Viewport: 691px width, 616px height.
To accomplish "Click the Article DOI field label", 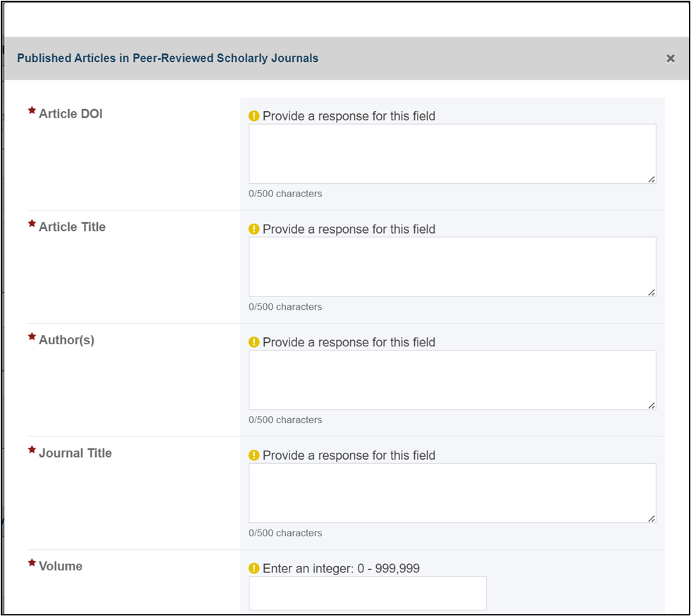I will pyautogui.click(x=70, y=113).
